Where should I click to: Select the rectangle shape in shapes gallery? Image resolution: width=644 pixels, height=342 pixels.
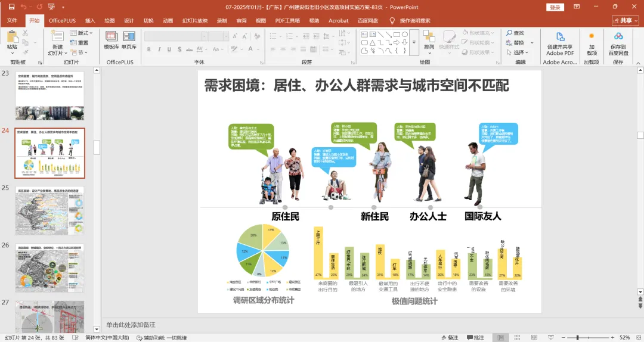397,35
